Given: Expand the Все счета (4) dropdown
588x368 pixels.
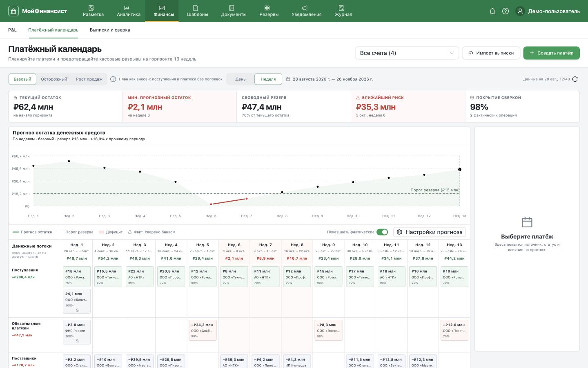Looking at the screenshot, I should click(x=407, y=53).
